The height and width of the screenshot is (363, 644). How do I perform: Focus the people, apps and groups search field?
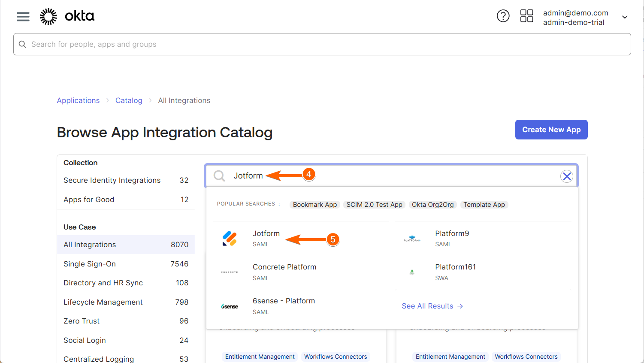click(x=322, y=44)
